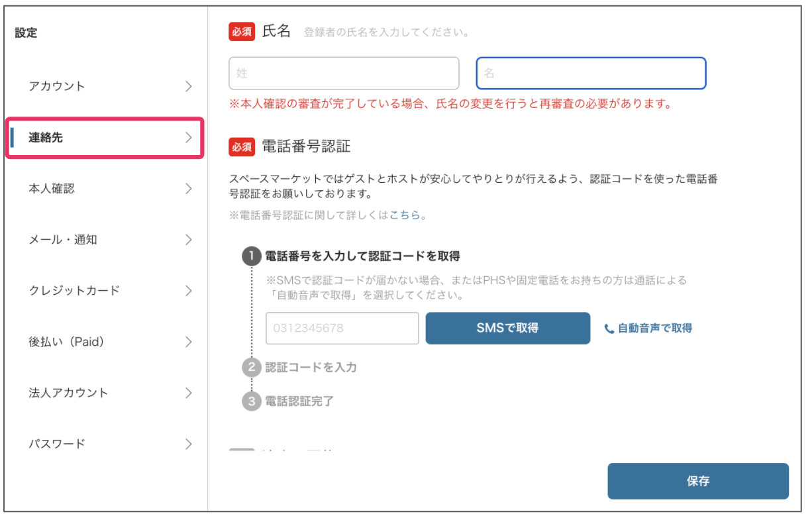The height and width of the screenshot is (518, 812).
Task: Click the phone number input field
Action: coord(342,329)
